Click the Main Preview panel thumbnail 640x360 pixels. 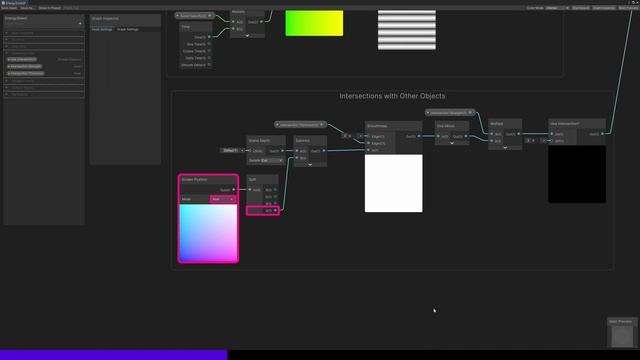click(x=622, y=336)
